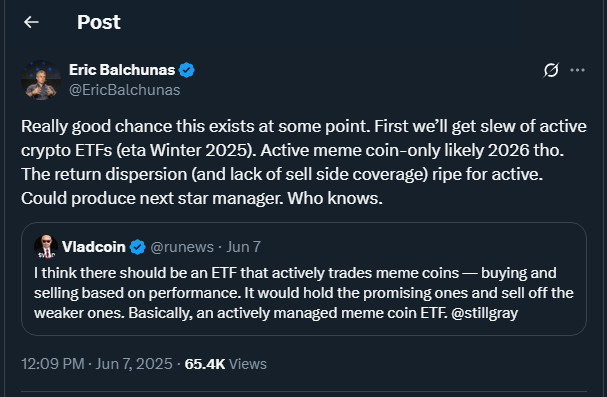Screen dimensions: 607x397
Task: Open the @stillgray mention
Action: [485, 313]
